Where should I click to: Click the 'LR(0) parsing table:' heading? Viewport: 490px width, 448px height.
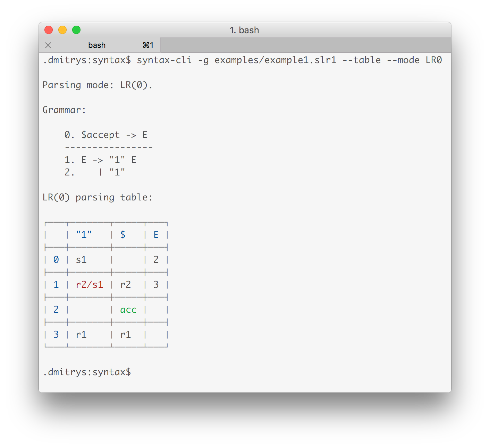click(98, 197)
